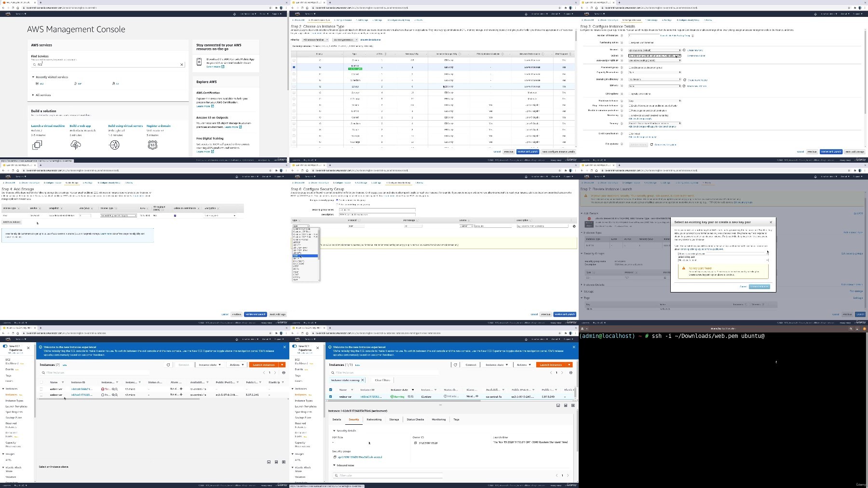
Task: Click Add New Volume button
Action: point(12,222)
